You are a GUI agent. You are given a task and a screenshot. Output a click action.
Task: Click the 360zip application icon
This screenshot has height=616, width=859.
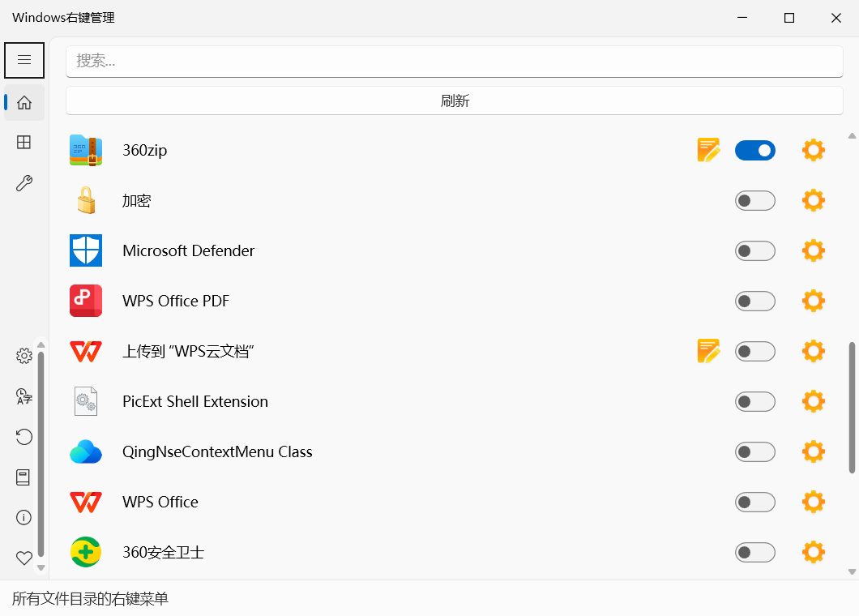tap(86, 150)
